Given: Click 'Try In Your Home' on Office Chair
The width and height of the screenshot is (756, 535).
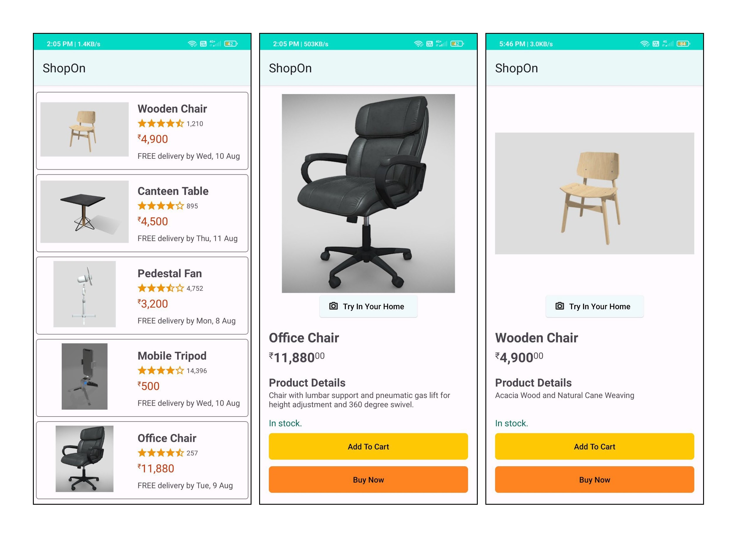Looking at the screenshot, I should (369, 306).
